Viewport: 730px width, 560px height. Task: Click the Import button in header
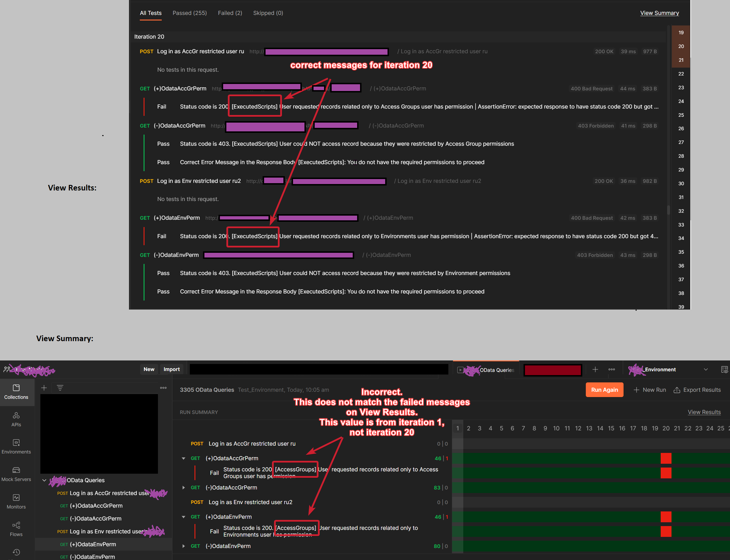172,369
